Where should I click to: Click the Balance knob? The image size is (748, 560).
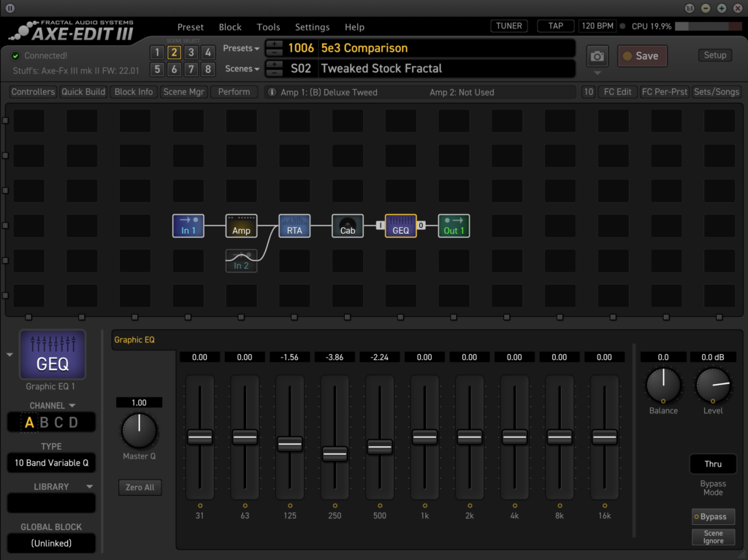[x=663, y=385]
